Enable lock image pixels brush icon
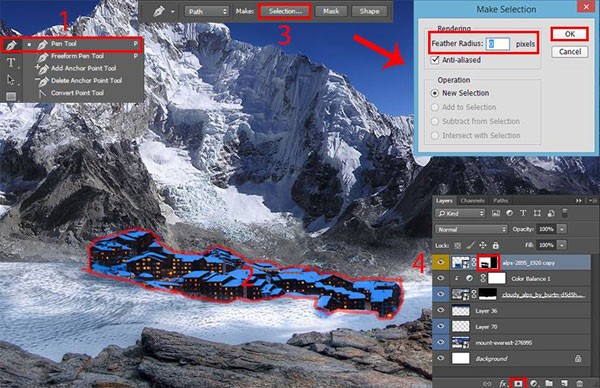The image size is (600, 388). (471, 245)
